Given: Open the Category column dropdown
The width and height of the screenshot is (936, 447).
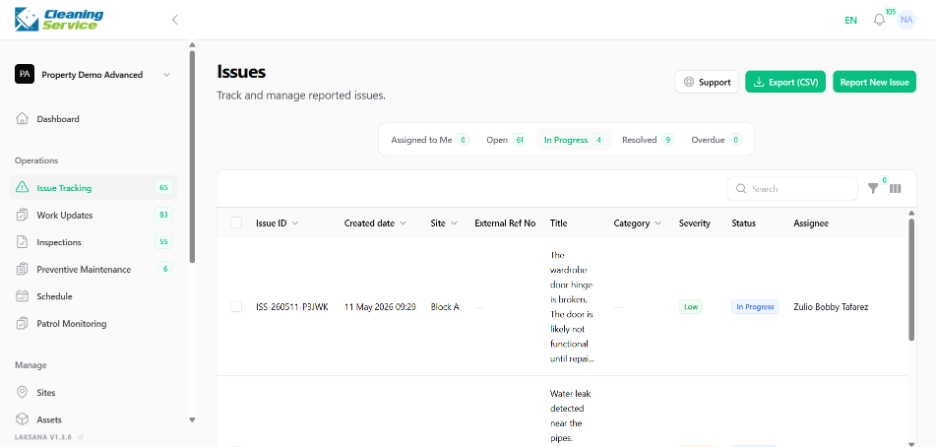Looking at the screenshot, I should point(658,223).
